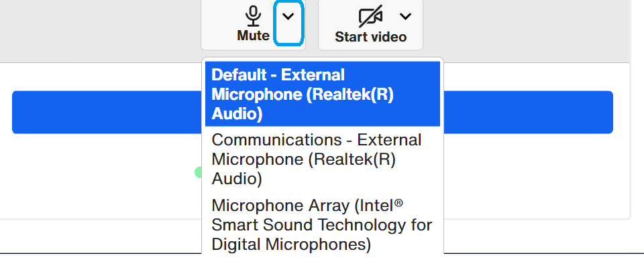Screen dimensions: 644x274
Task: Expand video options chevron beside Start video
Action: pyautogui.click(x=405, y=16)
